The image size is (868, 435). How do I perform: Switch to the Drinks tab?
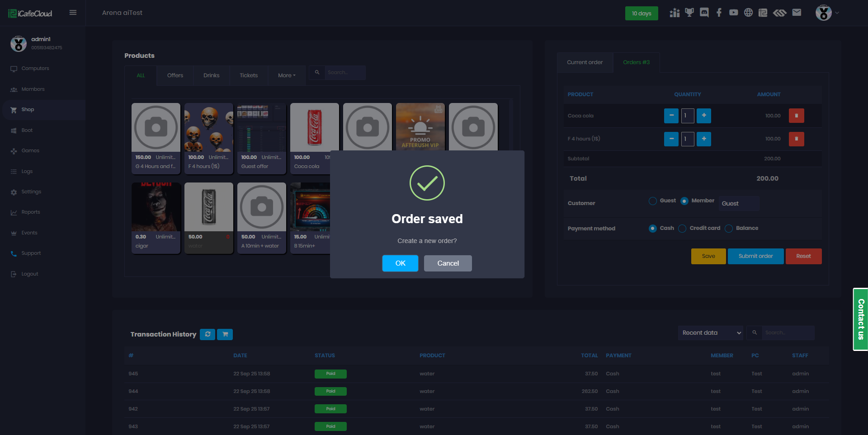[x=212, y=75]
